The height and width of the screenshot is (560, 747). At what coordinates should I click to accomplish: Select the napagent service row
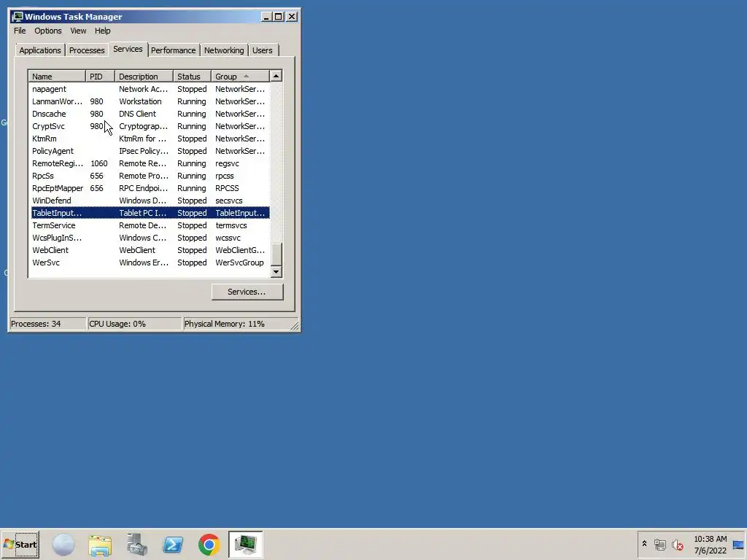coord(150,89)
